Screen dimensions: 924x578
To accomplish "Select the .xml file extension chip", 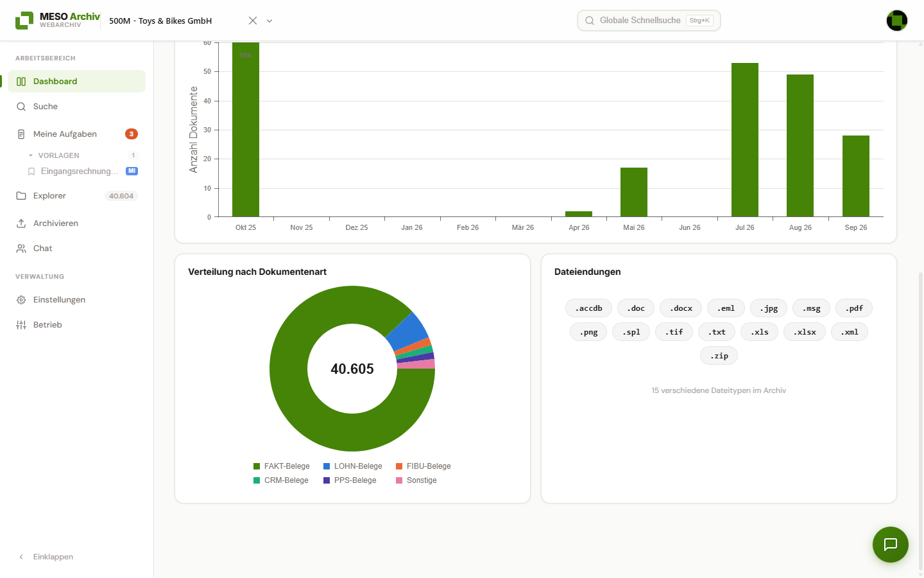I will pos(850,332).
